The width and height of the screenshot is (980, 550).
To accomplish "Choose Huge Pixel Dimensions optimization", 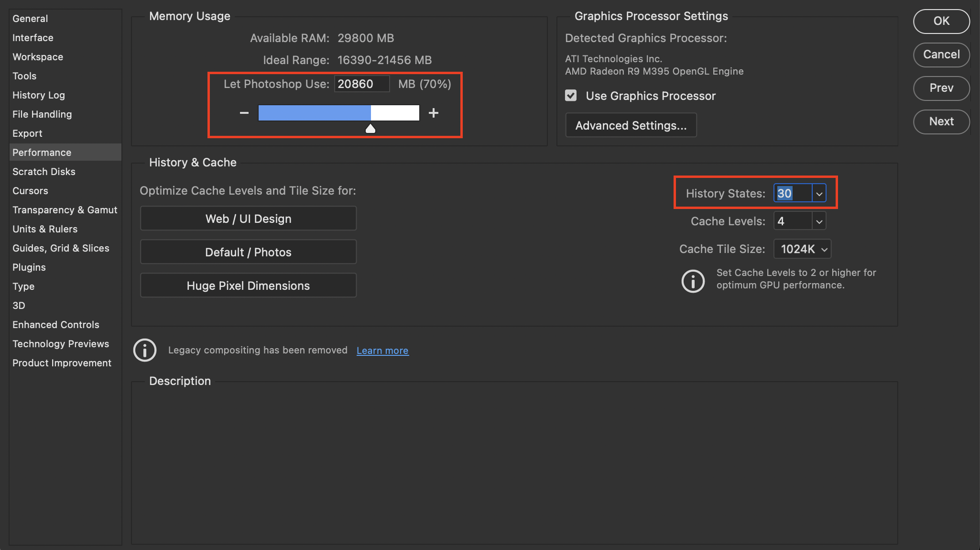I will (x=248, y=286).
